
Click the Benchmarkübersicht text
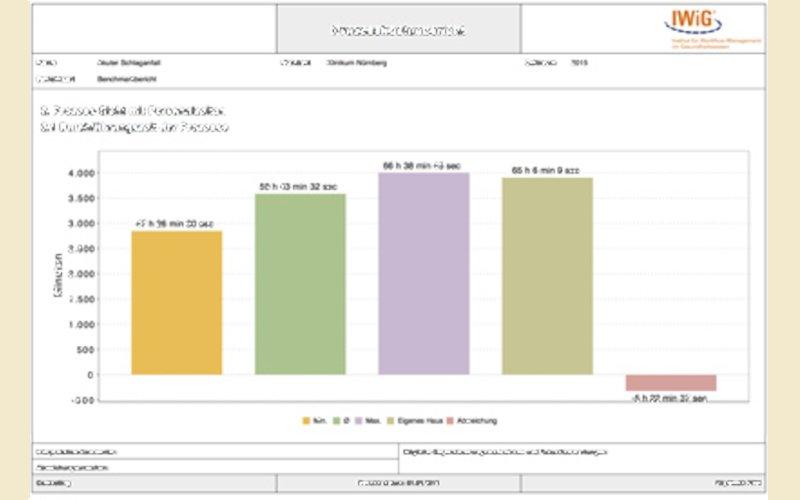pos(127,79)
